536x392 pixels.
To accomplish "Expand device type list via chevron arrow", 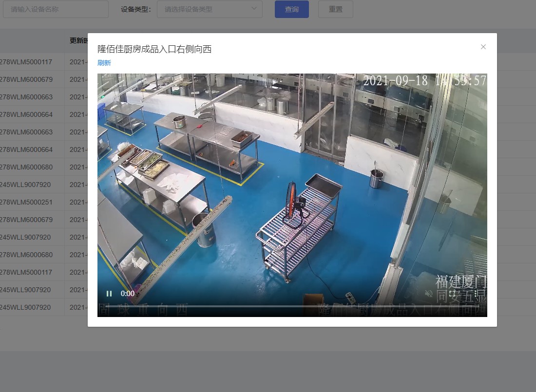I will pyautogui.click(x=254, y=9).
